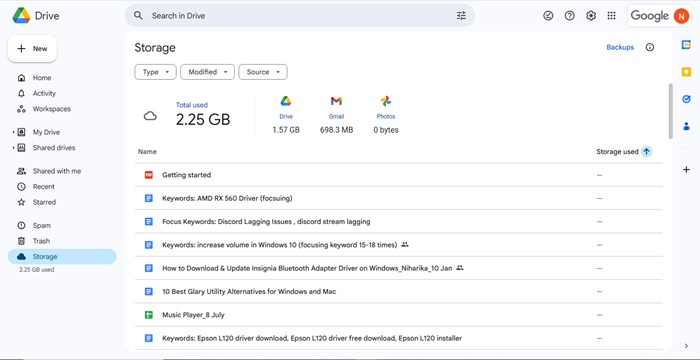
Task: Select 'Keywords: Epson L120 driver download' file
Action: [x=398, y=338]
